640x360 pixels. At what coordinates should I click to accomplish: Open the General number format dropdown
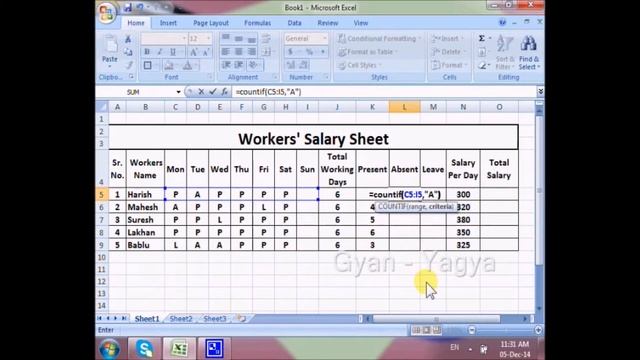point(324,38)
